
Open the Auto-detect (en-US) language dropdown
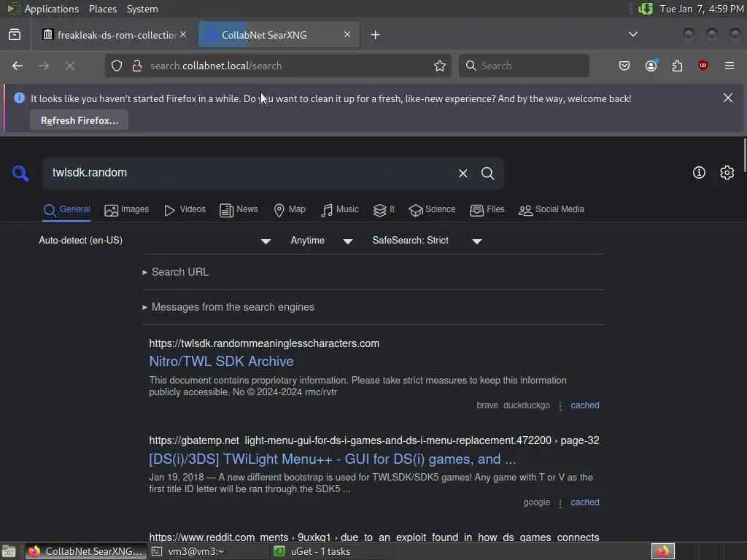click(x=155, y=241)
